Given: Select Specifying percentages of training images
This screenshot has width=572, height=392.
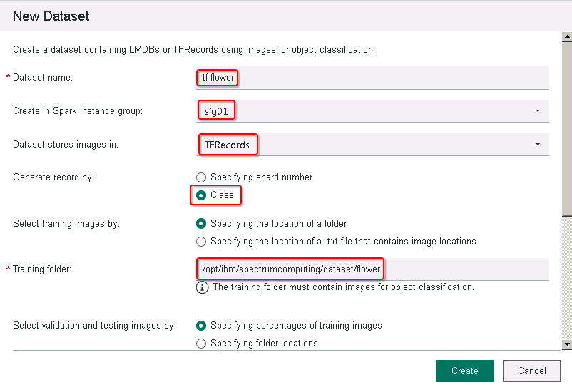Looking at the screenshot, I should pos(201,326).
